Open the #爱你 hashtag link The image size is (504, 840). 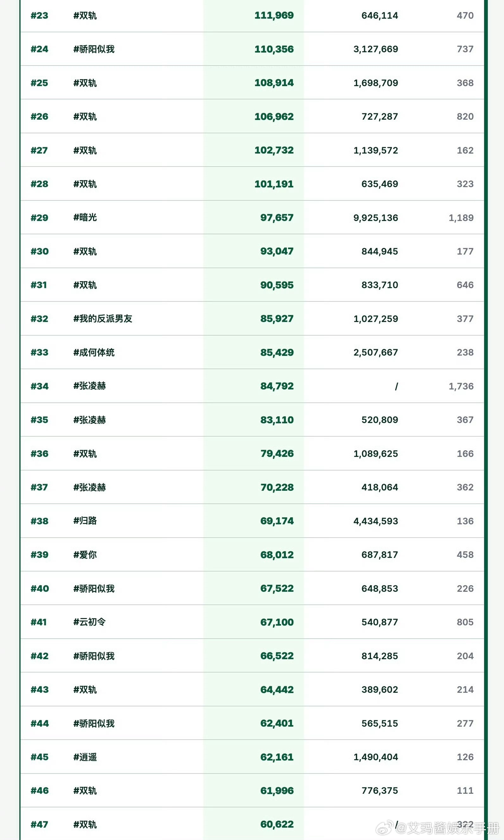tap(85, 555)
